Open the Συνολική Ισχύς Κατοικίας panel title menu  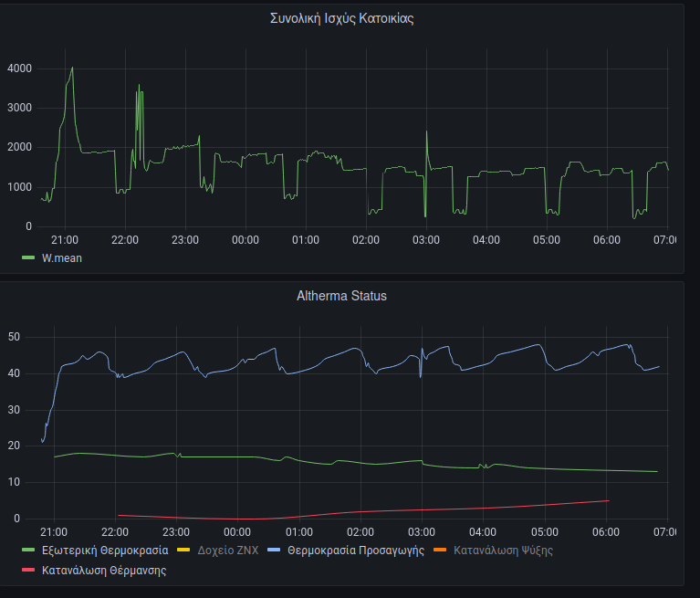341,18
